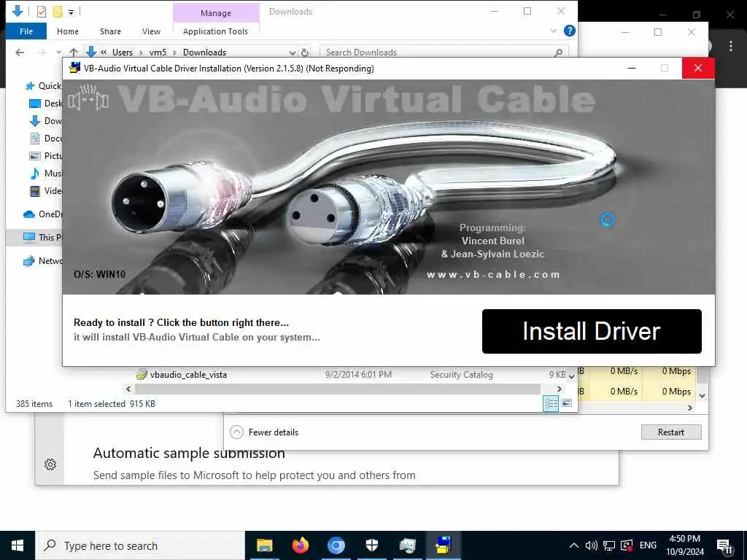Click the Explorer back arrow
Viewport: 747px width, 560px height.
click(20, 52)
